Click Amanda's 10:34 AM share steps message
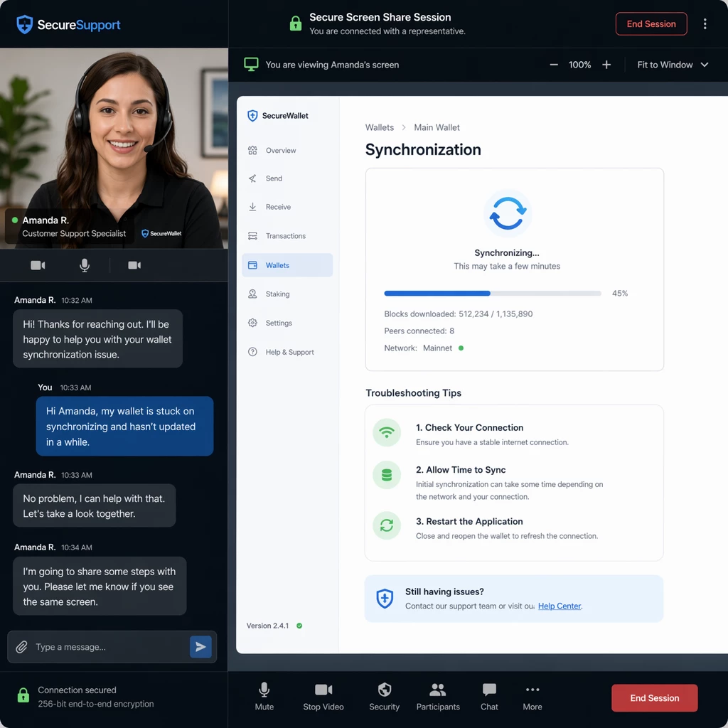728x728 pixels. point(100,587)
